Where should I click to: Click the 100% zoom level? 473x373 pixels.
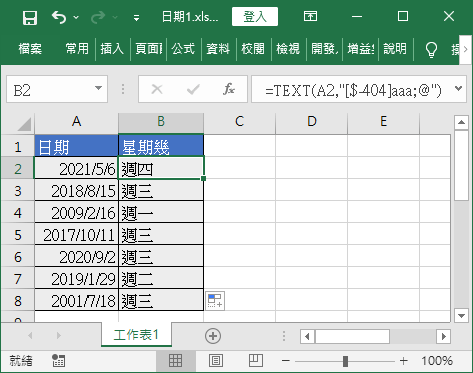[437, 361]
